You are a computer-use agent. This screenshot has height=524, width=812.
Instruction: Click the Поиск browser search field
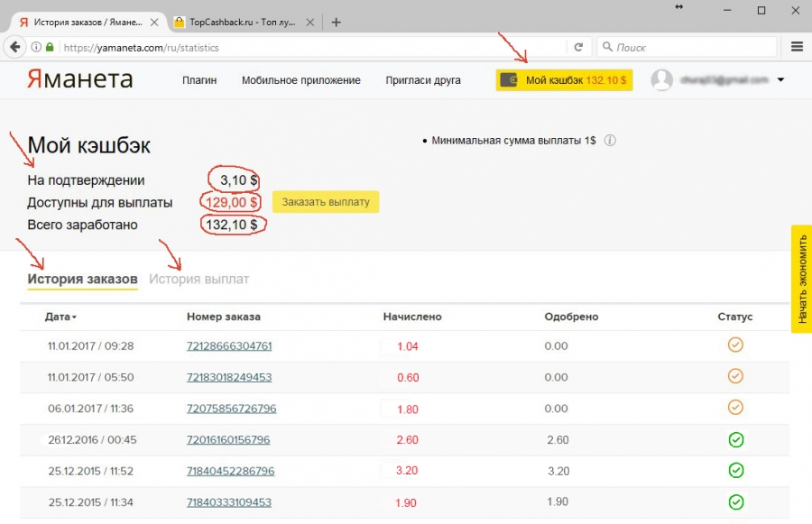point(687,47)
